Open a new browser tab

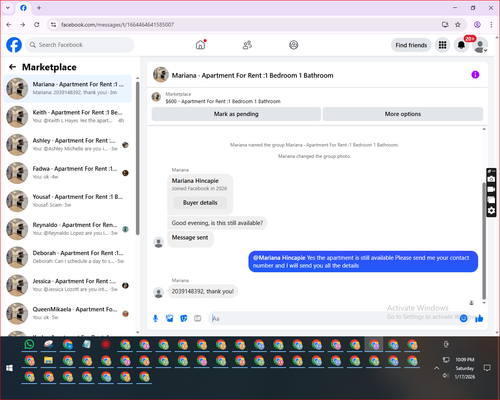pyautogui.click(x=39, y=8)
